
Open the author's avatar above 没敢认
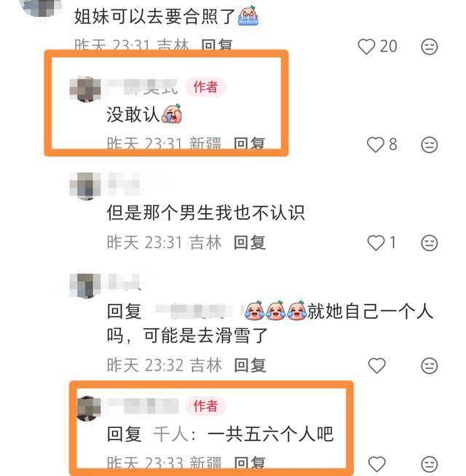(85, 89)
